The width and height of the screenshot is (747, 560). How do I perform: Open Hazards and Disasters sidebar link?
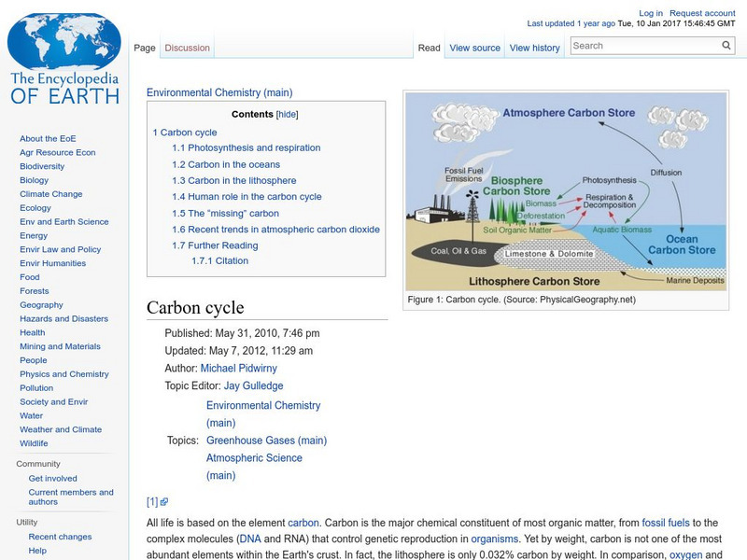coord(63,318)
